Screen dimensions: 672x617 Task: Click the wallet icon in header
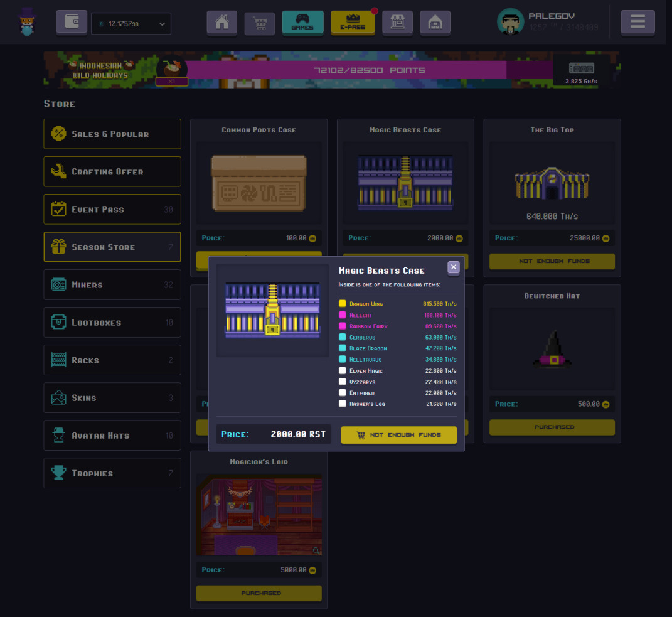[72, 23]
